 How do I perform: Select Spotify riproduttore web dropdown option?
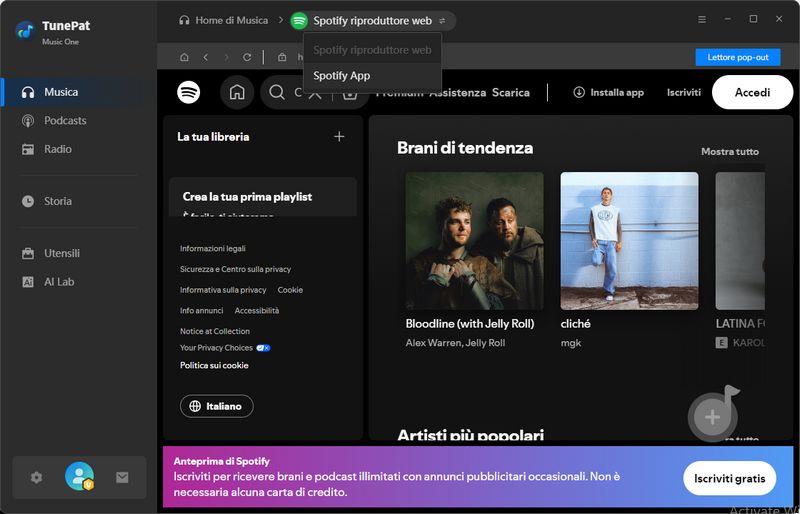click(x=372, y=50)
